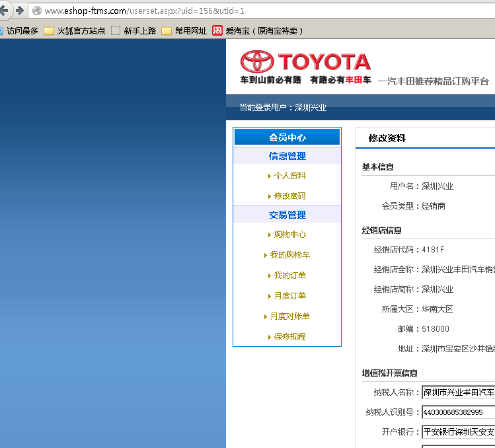Click the TOYOTA wordmark in header
The image size is (495, 448).
pyautogui.click(x=324, y=61)
